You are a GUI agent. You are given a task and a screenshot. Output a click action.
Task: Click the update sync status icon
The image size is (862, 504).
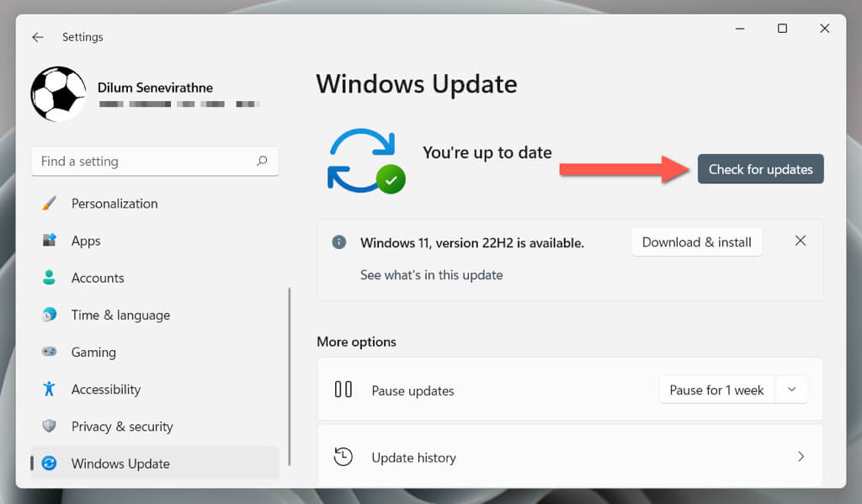pyautogui.click(x=366, y=161)
